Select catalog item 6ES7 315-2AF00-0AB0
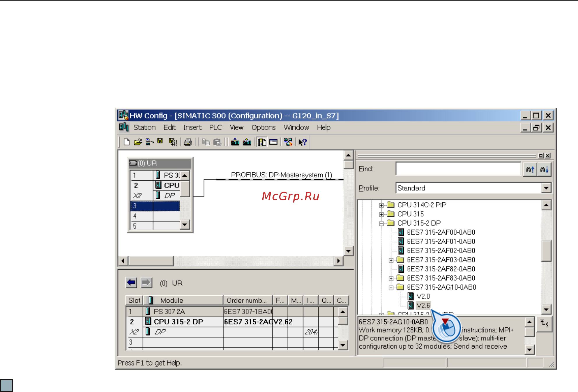The height and width of the screenshot is (392, 578). (441, 232)
